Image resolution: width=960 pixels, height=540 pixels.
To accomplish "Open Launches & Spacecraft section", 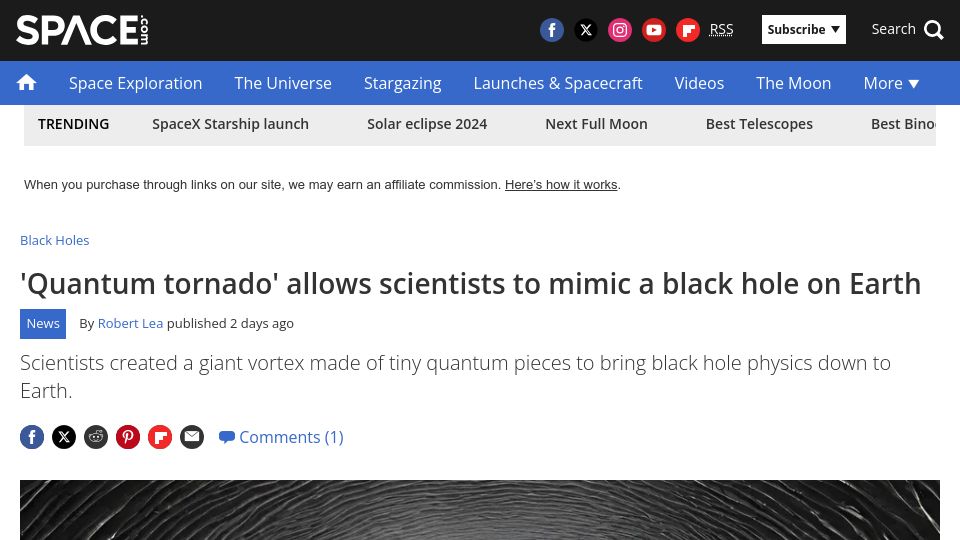I will [x=558, y=83].
